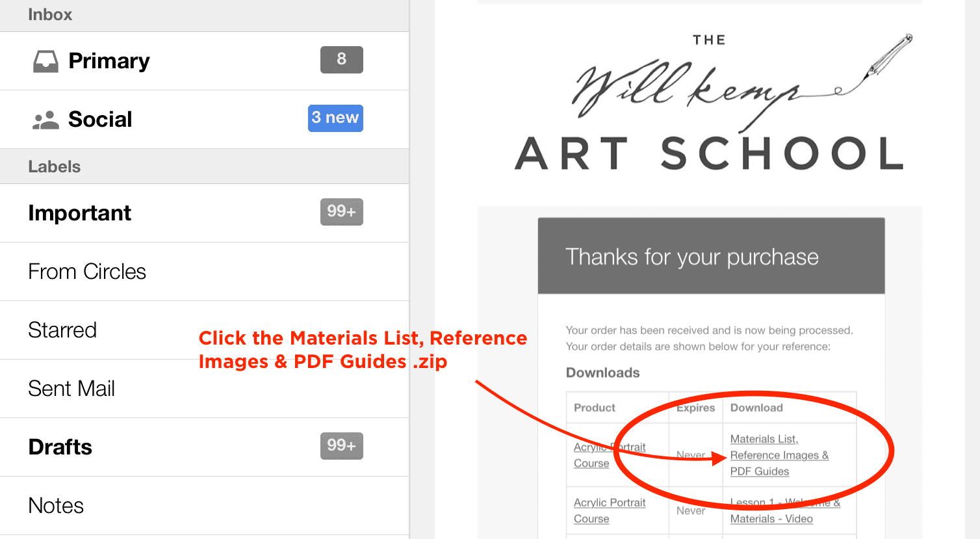Switch to the Social category
This screenshot has width=980, height=539.
point(99,118)
